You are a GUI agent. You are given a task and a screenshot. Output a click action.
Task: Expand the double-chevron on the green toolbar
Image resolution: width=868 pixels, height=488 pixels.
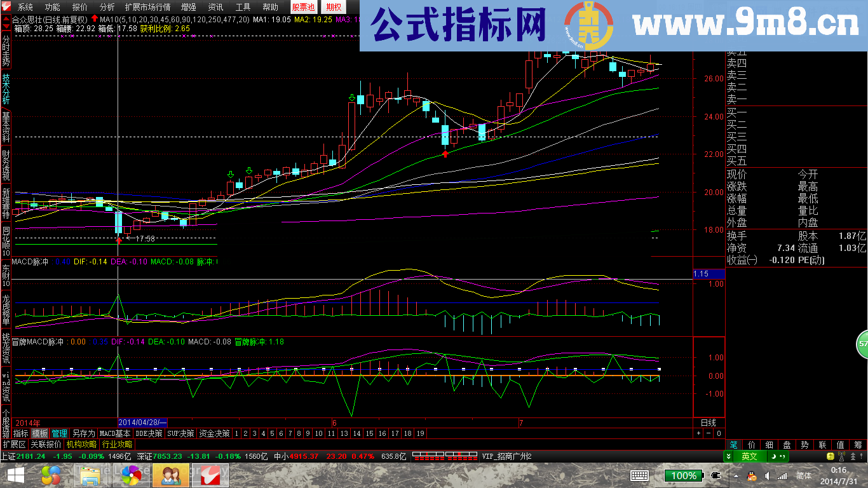(728, 457)
